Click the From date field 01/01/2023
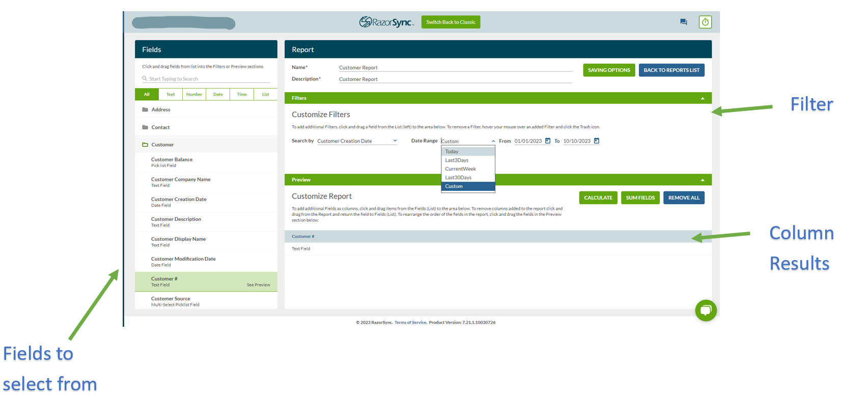This screenshot has height=397, width=868. 528,141
